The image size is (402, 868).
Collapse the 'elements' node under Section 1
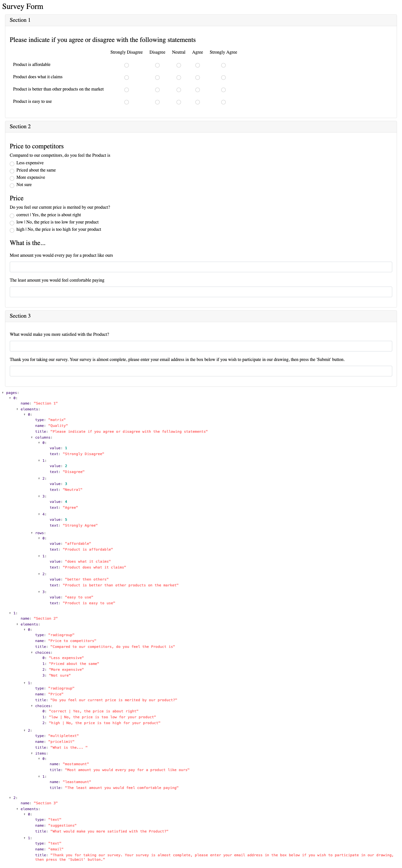point(17,409)
